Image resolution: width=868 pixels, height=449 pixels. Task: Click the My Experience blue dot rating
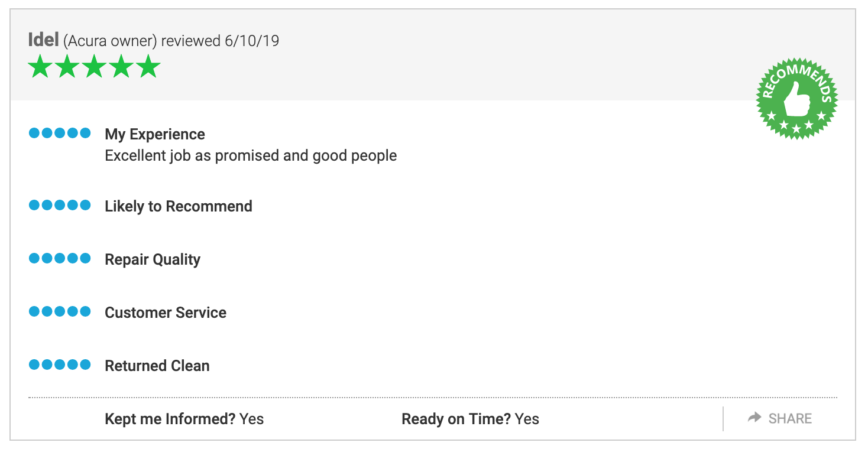tap(60, 133)
